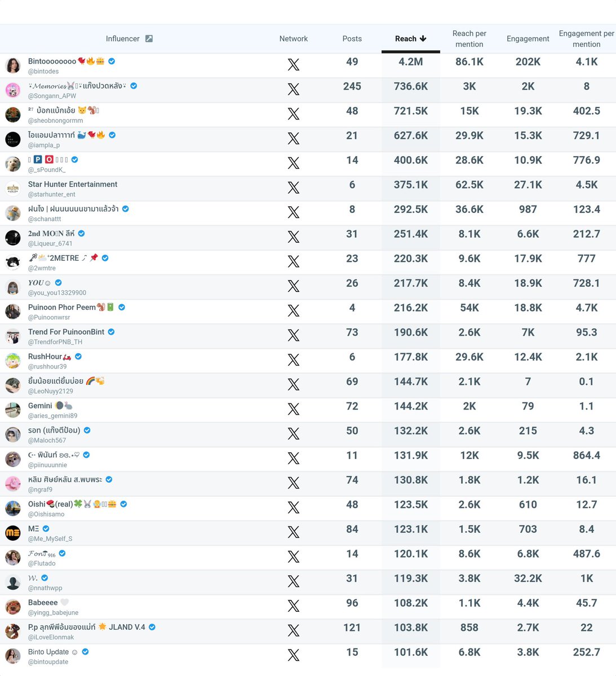
Task: Click X logo in Star Hunter Entertainment row
Action: (294, 188)
